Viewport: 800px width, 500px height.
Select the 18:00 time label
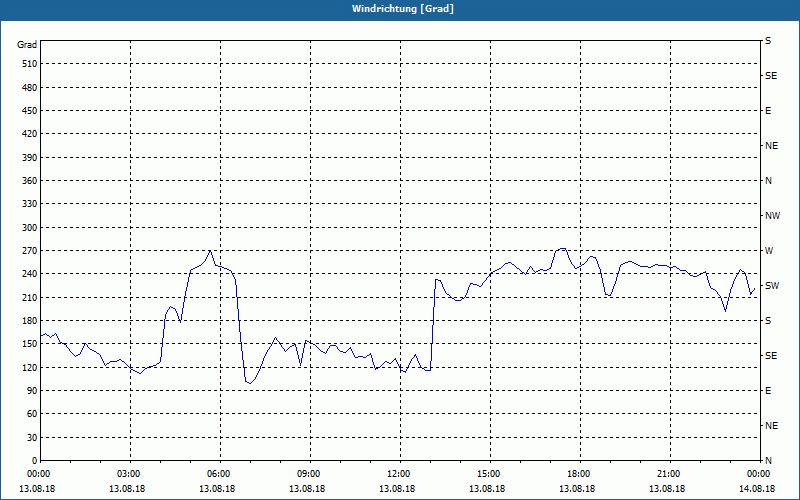point(580,474)
